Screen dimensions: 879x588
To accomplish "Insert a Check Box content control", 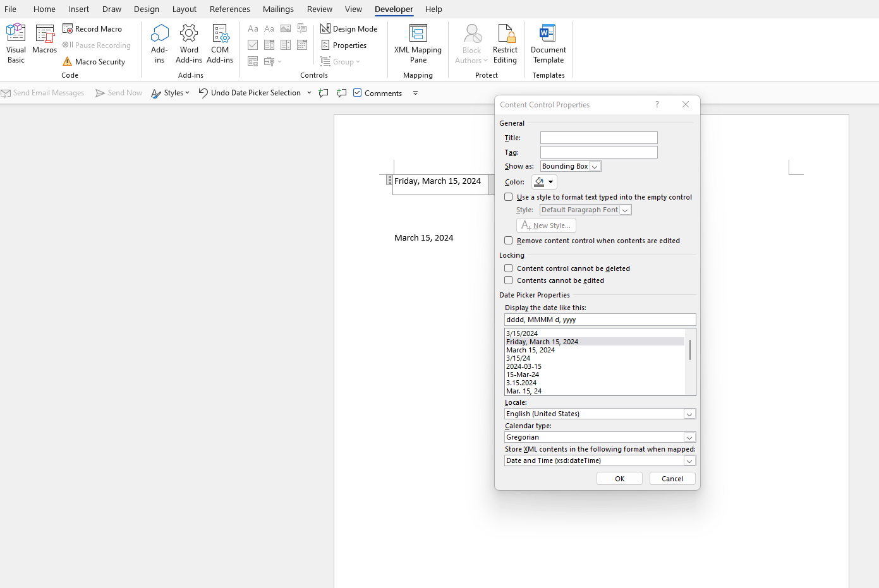I will pos(253,45).
